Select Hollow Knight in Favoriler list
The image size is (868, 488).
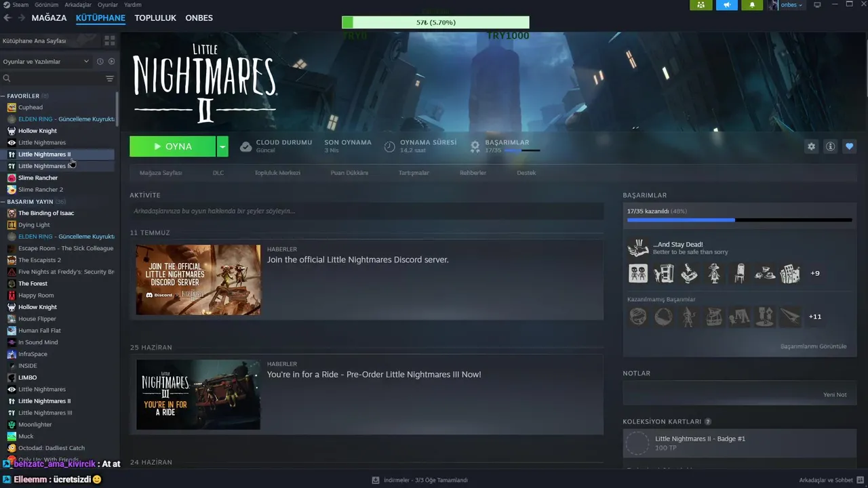(x=37, y=131)
